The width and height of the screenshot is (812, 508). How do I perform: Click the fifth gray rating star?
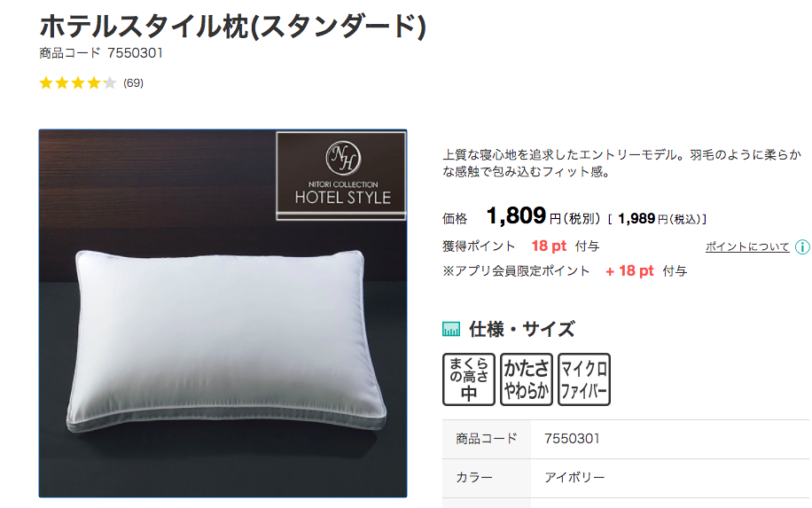click(110, 82)
